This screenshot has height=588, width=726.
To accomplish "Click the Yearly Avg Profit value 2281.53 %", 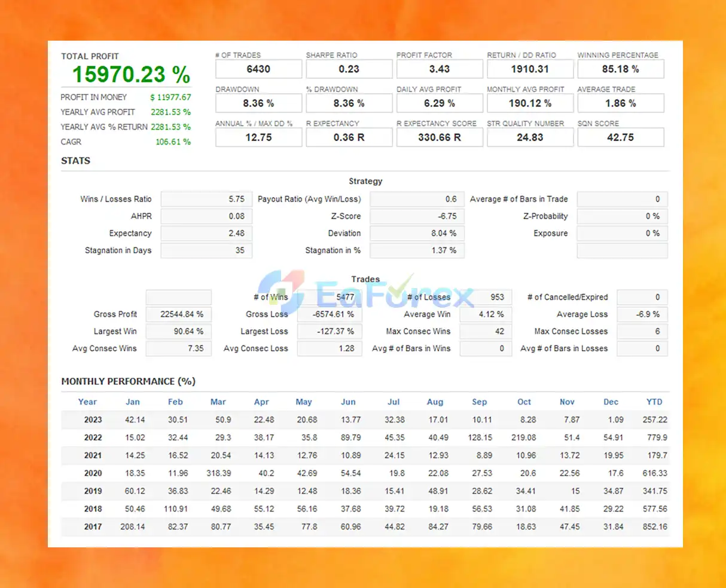I will 170,112.
